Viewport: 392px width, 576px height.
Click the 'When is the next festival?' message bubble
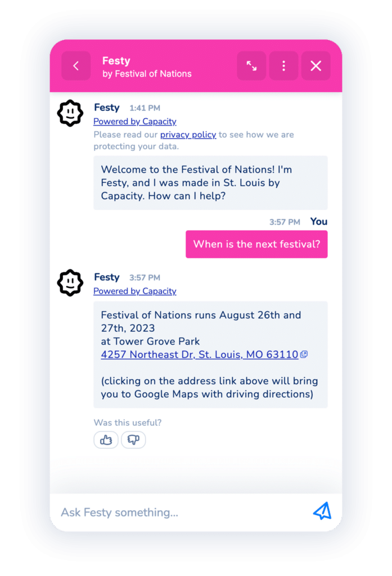(x=256, y=244)
